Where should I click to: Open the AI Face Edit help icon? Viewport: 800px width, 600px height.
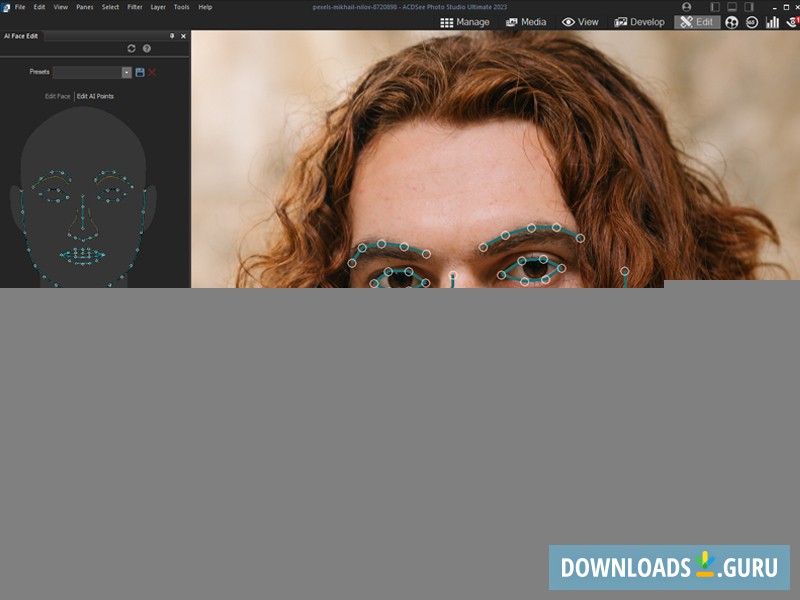click(147, 48)
